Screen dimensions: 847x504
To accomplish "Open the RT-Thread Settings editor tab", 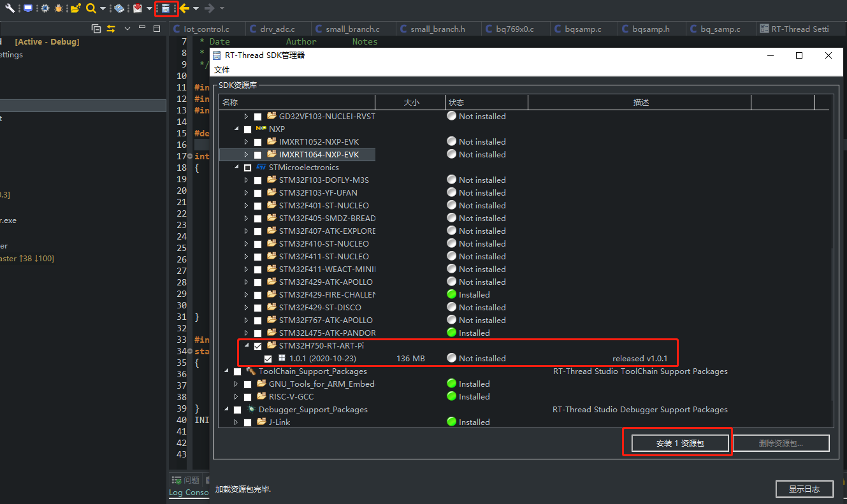I will [800, 29].
